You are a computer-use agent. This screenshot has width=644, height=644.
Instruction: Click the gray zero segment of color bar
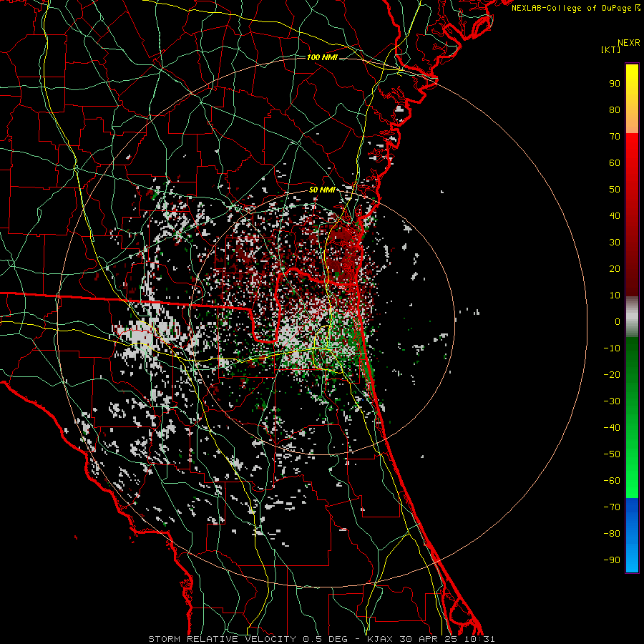point(632,317)
